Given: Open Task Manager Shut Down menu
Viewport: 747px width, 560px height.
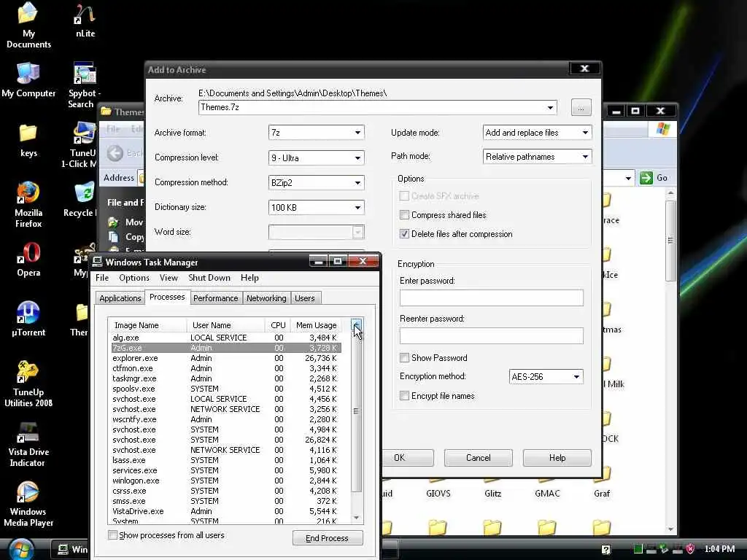Looking at the screenshot, I should pos(209,278).
